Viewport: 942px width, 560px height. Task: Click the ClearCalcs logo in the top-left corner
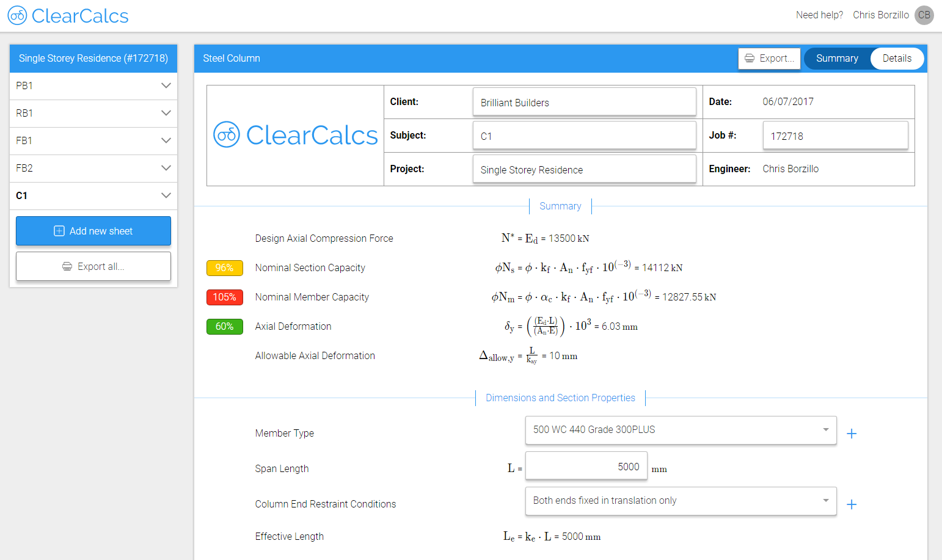67,15
